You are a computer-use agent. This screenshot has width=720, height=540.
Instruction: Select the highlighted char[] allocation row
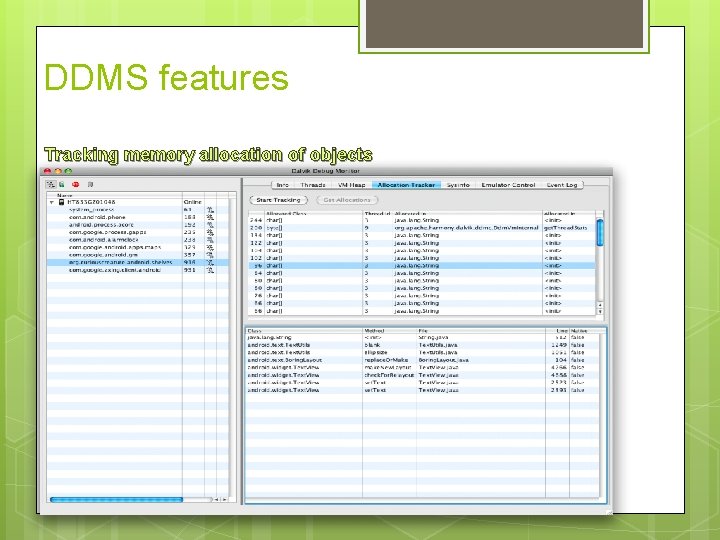click(422, 265)
